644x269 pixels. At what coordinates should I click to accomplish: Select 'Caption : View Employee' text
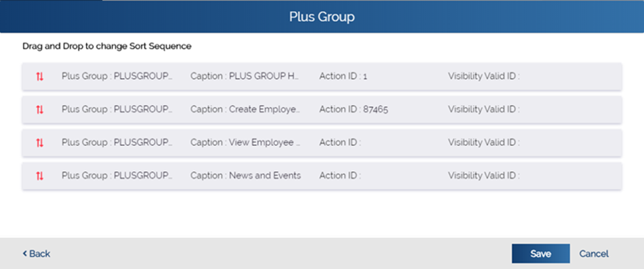point(245,143)
